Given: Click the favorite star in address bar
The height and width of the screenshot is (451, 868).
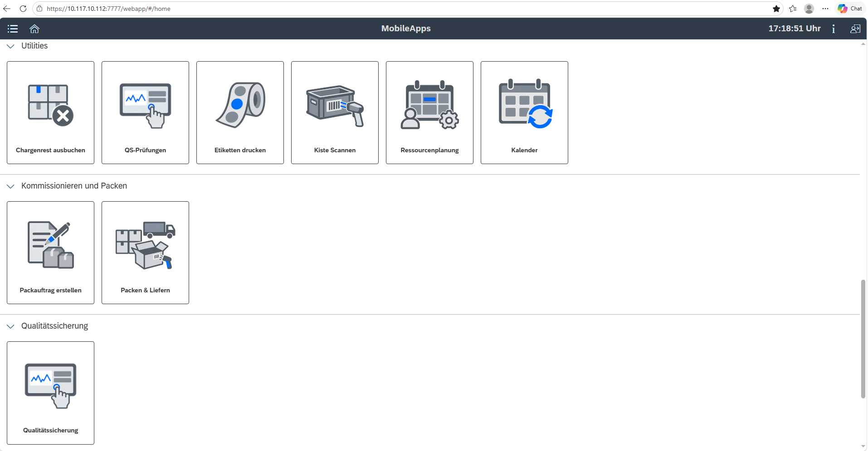Looking at the screenshot, I should (776, 9).
